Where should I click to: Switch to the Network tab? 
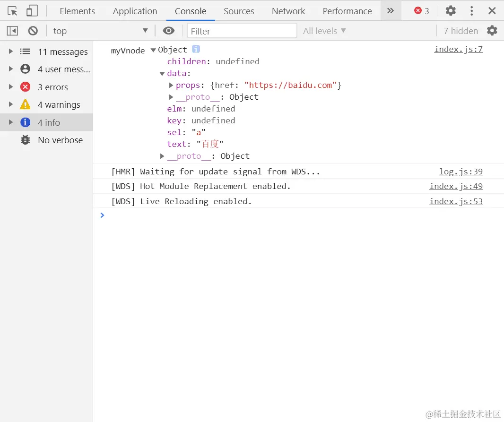(x=288, y=11)
